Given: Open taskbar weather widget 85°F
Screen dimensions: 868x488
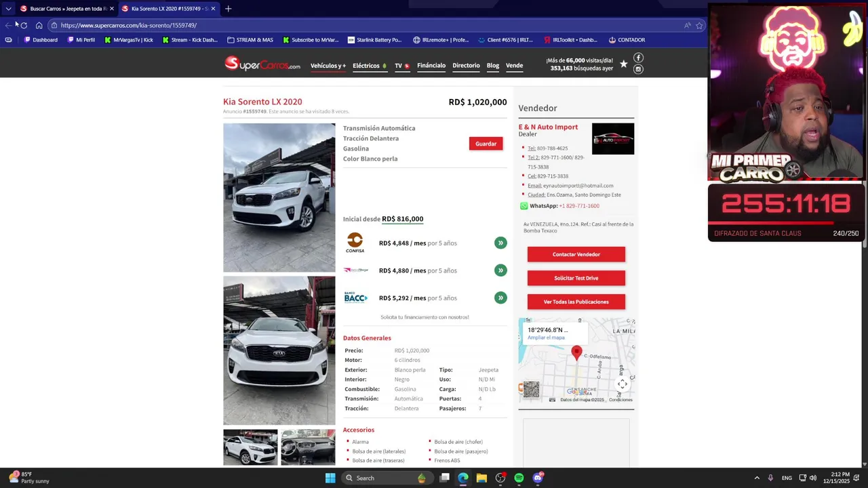Looking at the screenshot, I should click(x=28, y=478).
